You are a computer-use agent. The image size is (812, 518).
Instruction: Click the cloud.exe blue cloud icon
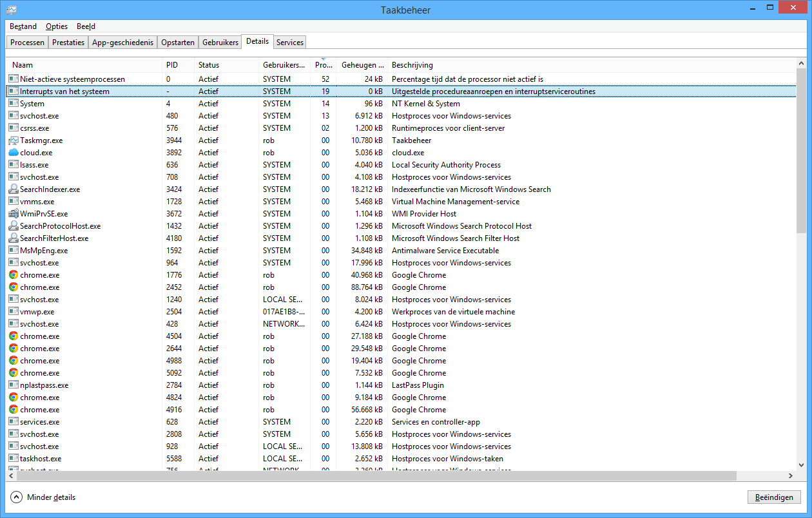pyautogui.click(x=14, y=153)
